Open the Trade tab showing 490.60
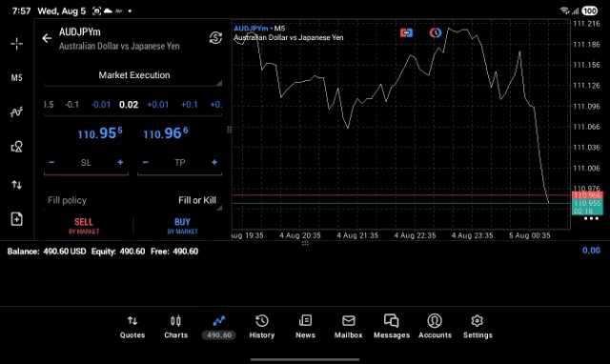The height and width of the screenshot is (364, 610). pyautogui.click(x=219, y=327)
